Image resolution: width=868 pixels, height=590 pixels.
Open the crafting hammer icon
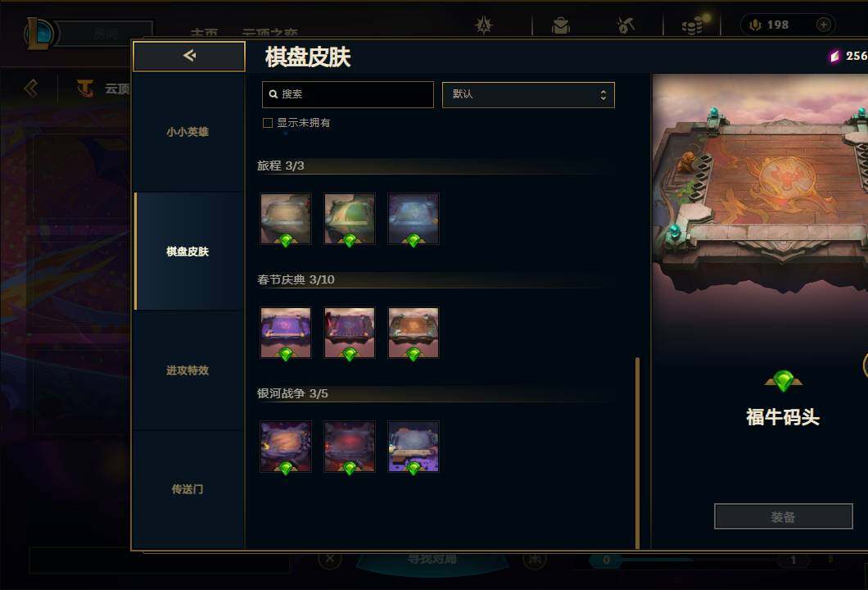pyautogui.click(x=626, y=25)
